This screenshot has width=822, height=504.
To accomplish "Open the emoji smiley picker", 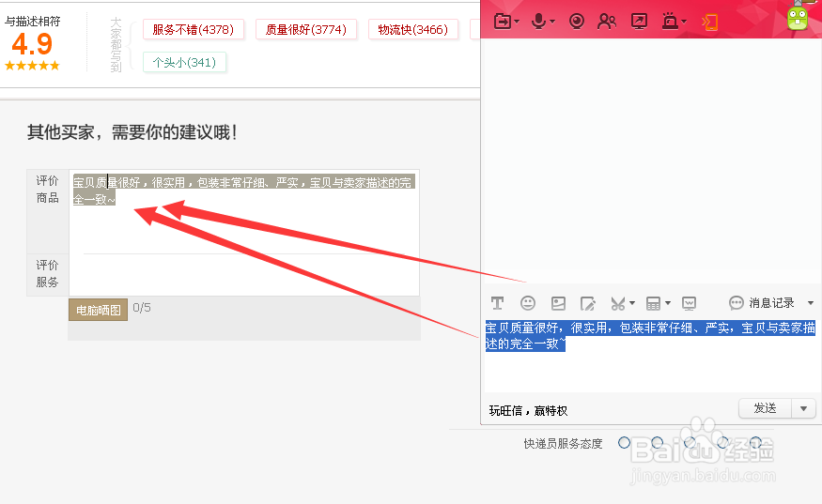I will tap(528, 303).
